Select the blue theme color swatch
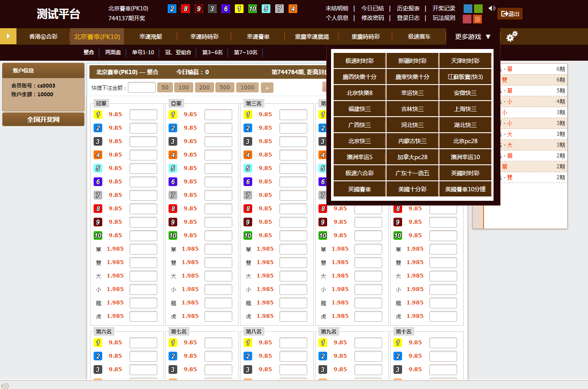The width and height of the screenshot is (588, 389). point(468,9)
